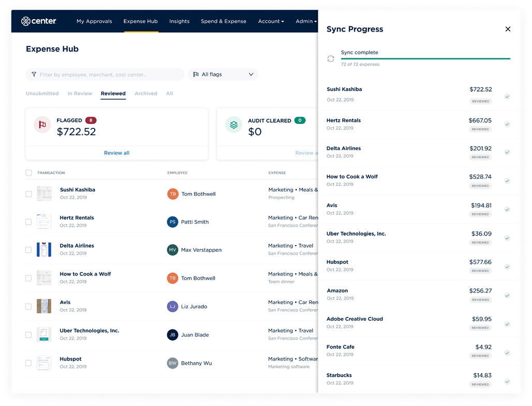This screenshot has height=406, width=532.
Task: Open the All flags dropdown
Action: click(x=223, y=75)
